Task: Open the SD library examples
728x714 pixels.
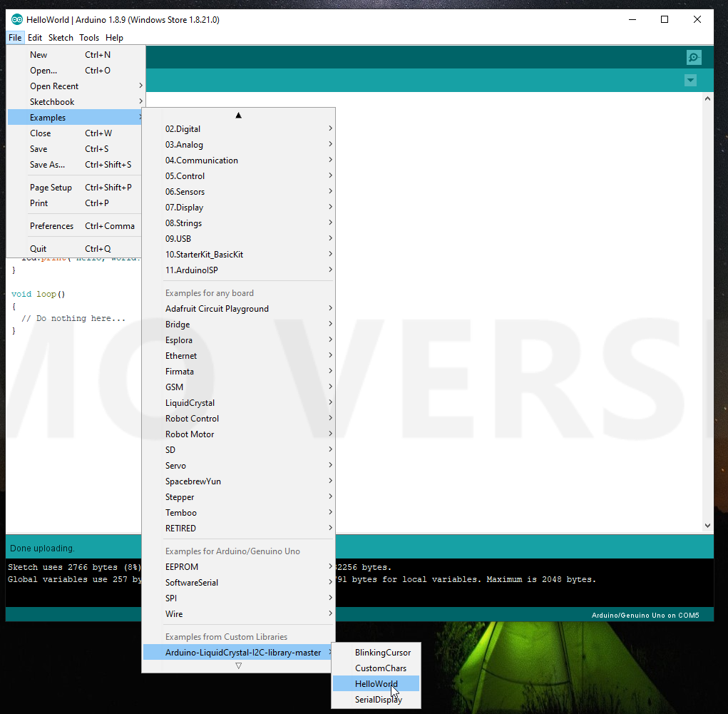Action: (239, 449)
